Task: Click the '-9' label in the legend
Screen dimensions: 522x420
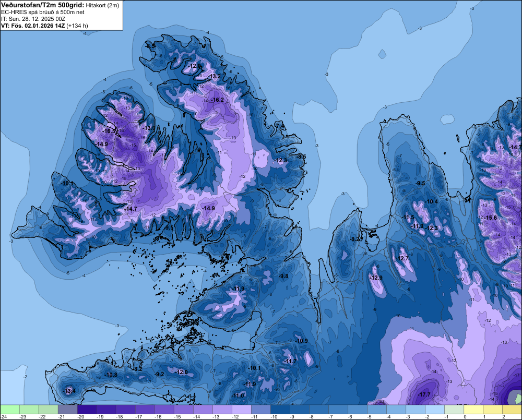Action: 292,417
